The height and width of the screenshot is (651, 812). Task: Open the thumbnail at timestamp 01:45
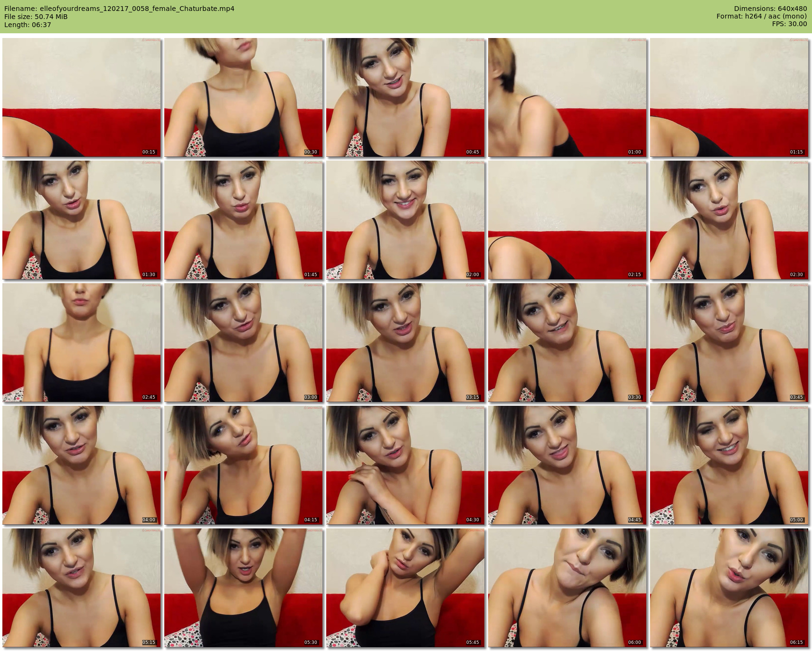(x=244, y=220)
